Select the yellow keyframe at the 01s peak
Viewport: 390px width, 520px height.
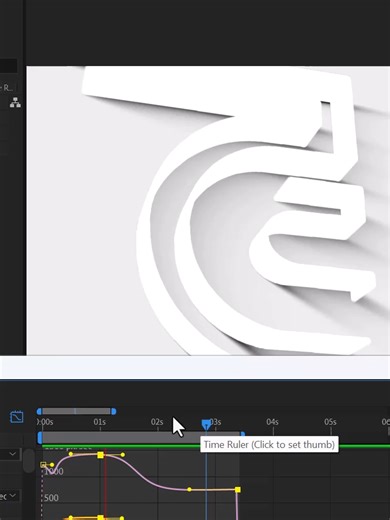pos(100,455)
